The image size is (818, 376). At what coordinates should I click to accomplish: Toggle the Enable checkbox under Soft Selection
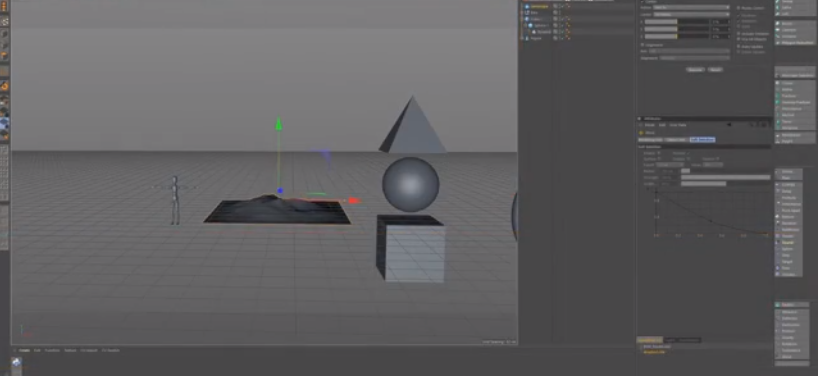[x=659, y=153]
